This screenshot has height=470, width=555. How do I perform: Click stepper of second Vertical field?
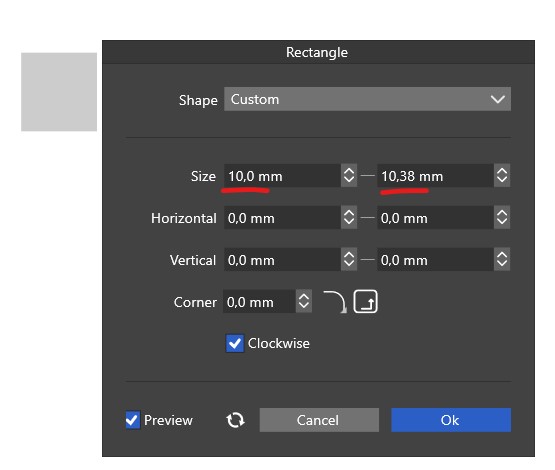(x=502, y=259)
